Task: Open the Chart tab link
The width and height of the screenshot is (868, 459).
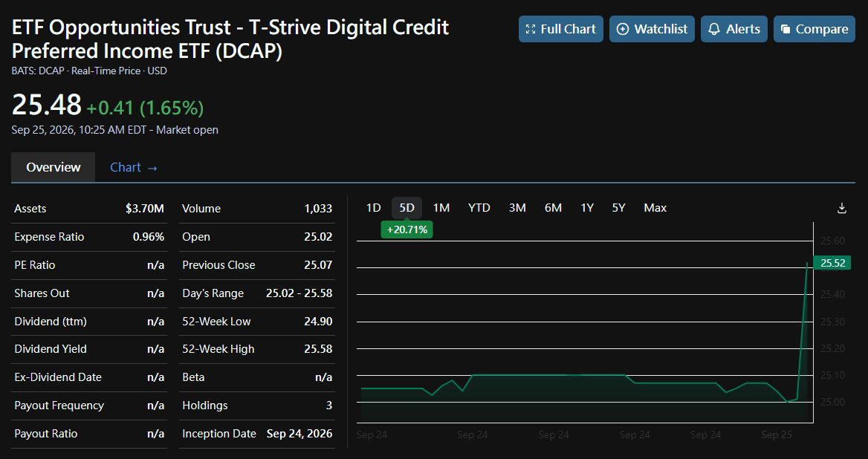Action: click(x=134, y=167)
